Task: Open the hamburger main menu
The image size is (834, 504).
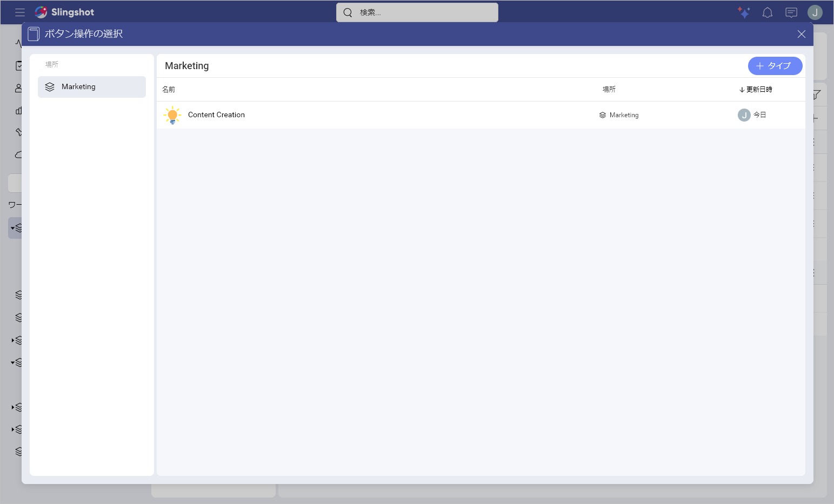Action: click(x=20, y=12)
